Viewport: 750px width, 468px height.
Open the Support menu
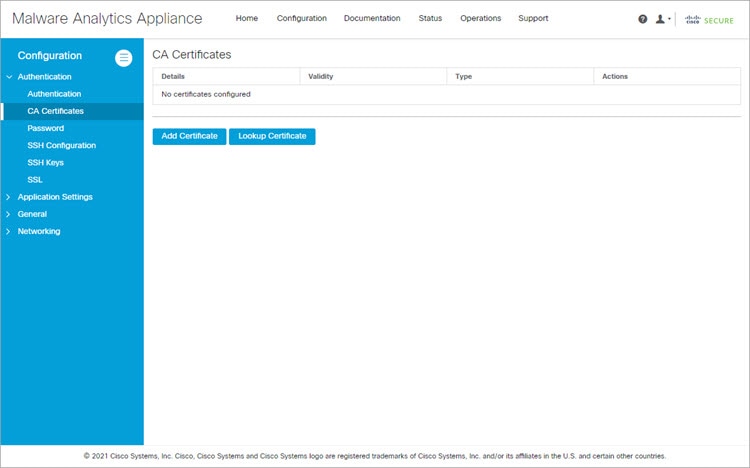click(533, 18)
